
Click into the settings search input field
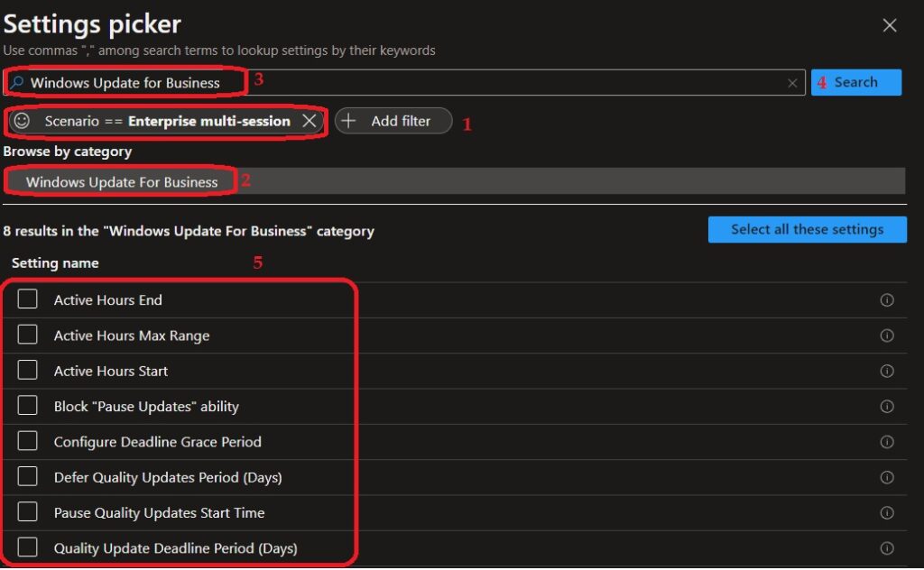(x=404, y=82)
